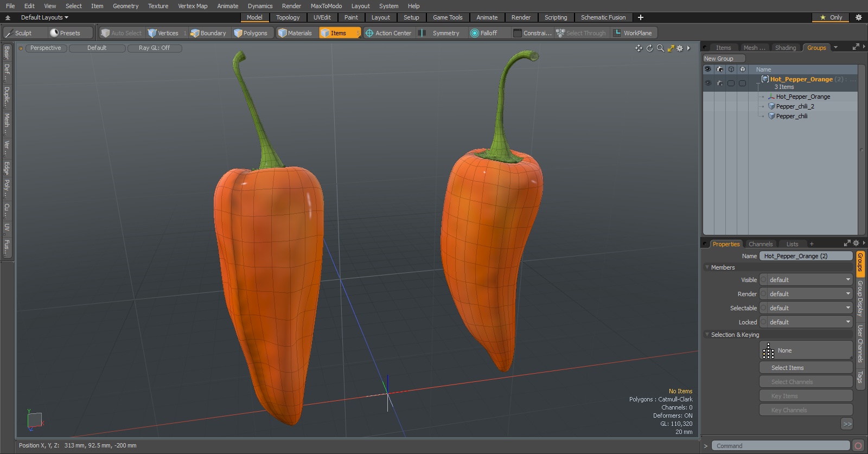This screenshot has width=868, height=454.
Task: Click New Group button
Action: pos(724,59)
